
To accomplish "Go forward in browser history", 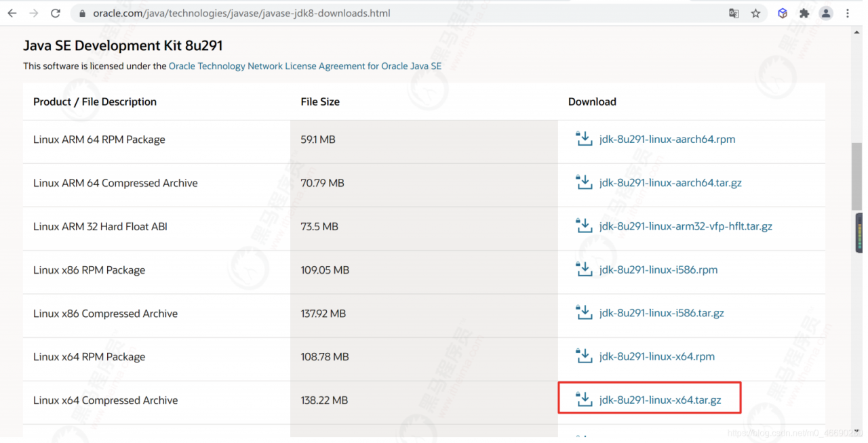I will pos(33,13).
